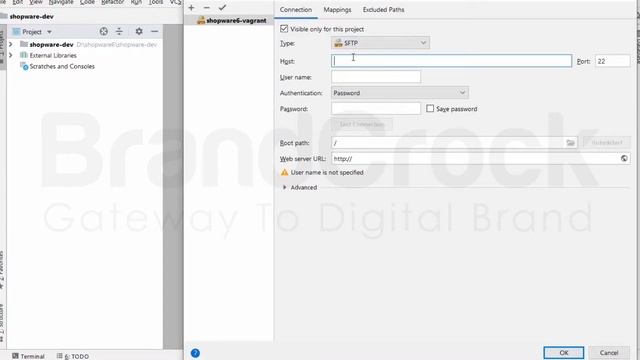Image resolution: width=640 pixels, height=360 pixels.
Task: Add a new deployment server with plus icon
Action: pyautogui.click(x=191, y=7)
